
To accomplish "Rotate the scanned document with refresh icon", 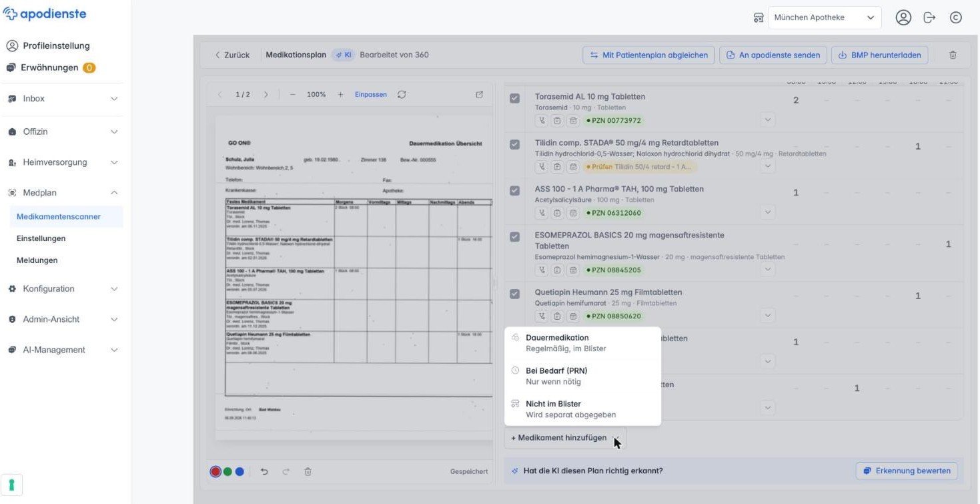I will click(402, 95).
